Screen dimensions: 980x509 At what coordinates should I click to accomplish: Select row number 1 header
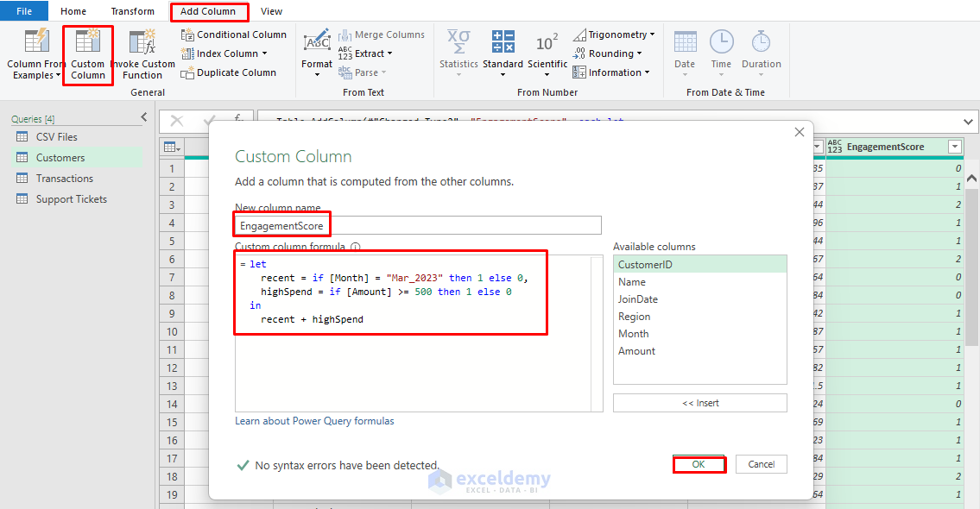click(172, 168)
